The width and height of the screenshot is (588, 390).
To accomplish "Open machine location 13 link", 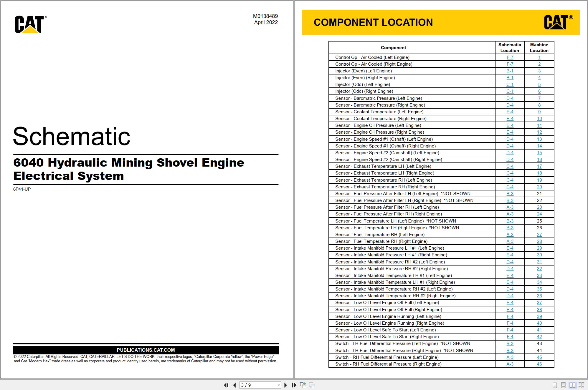I will [x=539, y=139].
